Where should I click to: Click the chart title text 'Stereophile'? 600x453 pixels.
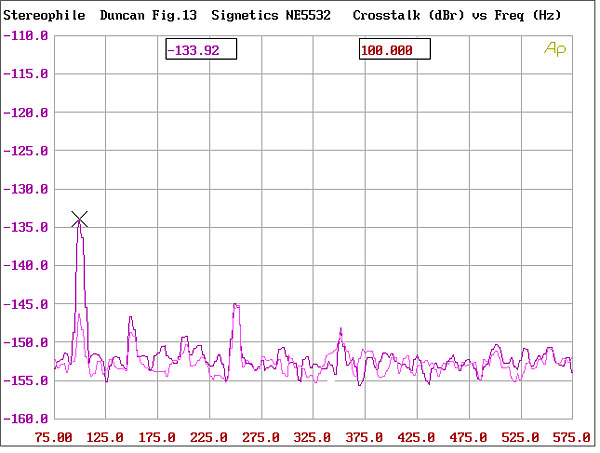coord(44,16)
